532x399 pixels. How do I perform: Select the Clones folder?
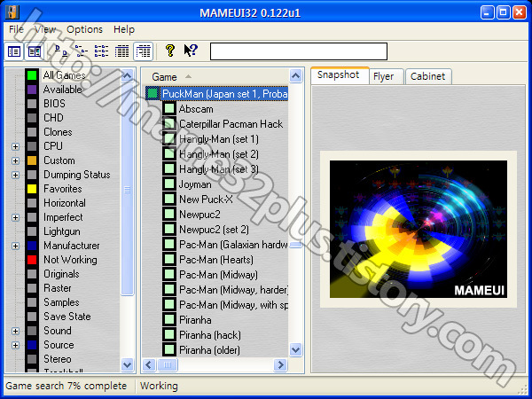[x=58, y=132]
